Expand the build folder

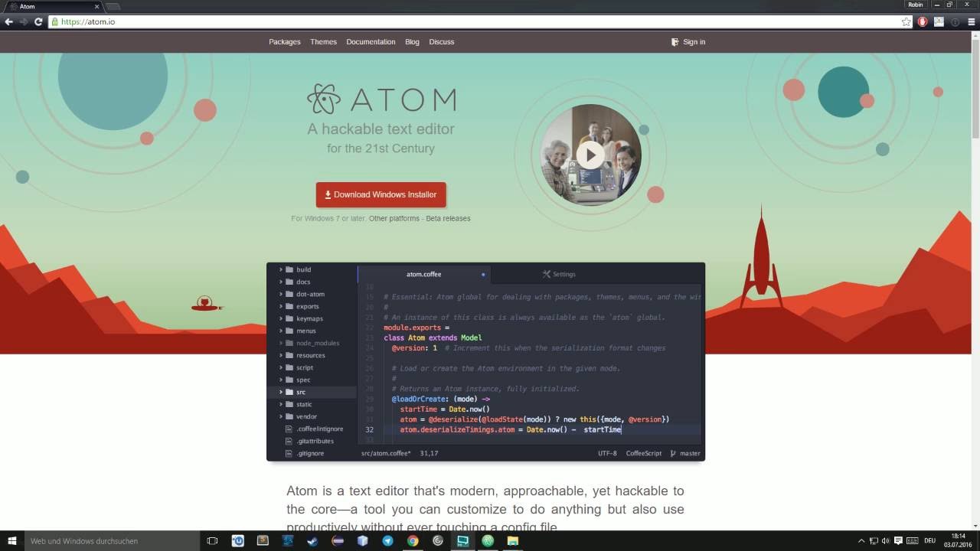[281, 269]
